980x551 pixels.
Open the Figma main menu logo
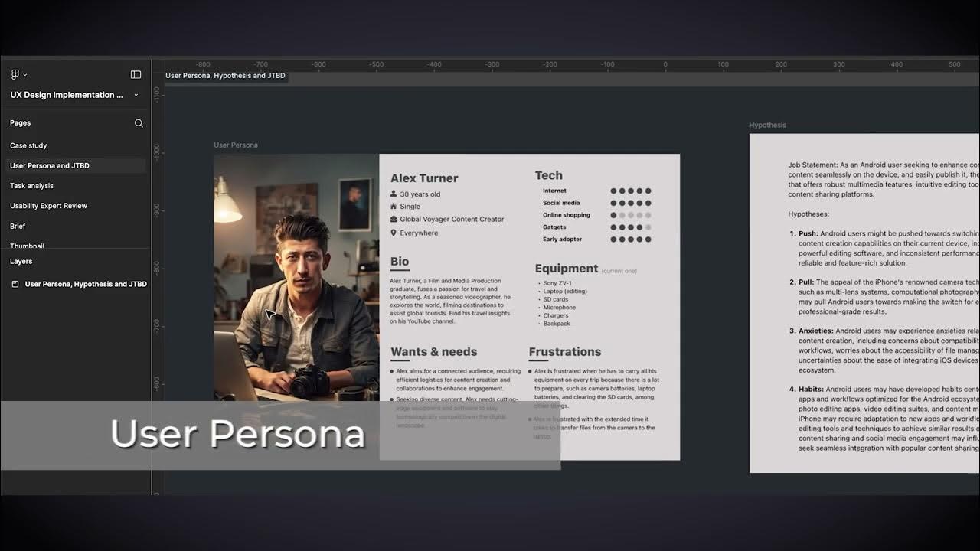15,74
